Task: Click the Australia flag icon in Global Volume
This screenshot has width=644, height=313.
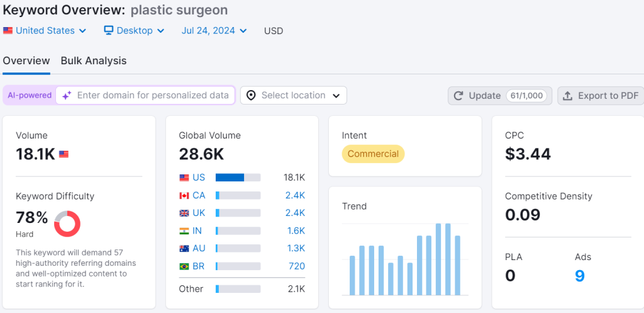Action: tap(184, 248)
